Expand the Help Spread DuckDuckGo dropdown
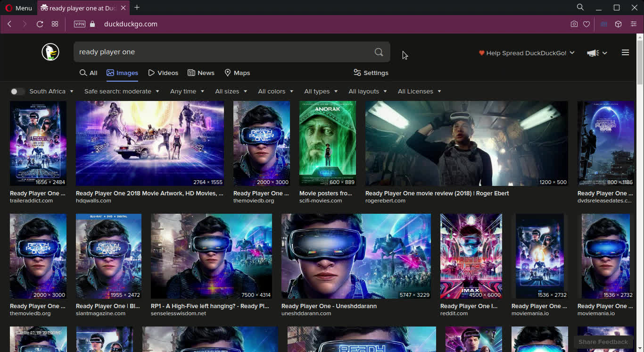 [x=527, y=53]
